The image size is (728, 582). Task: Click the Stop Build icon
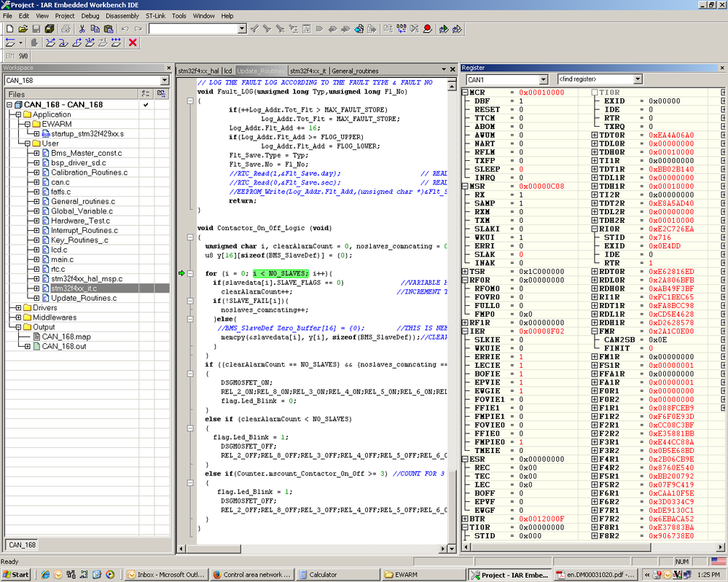pyautogui.click(x=415, y=29)
